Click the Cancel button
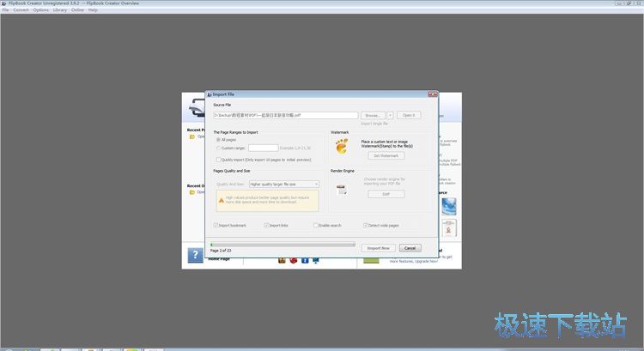 click(x=410, y=248)
